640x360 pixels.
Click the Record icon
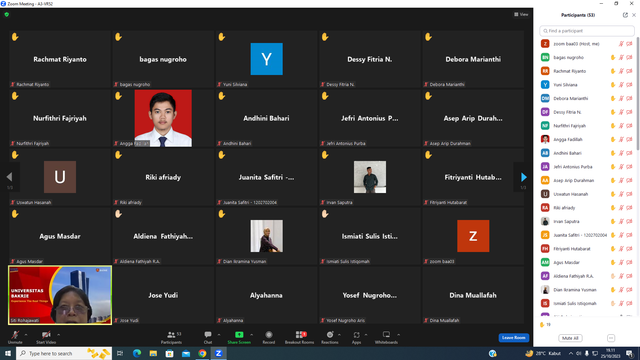click(x=269, y=335)
